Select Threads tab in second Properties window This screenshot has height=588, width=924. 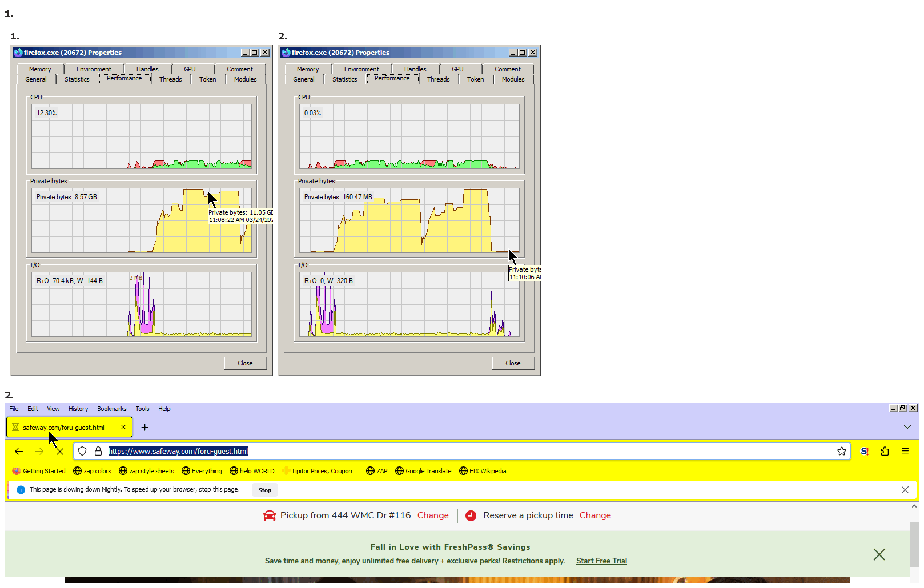pyautogui.click(x=439, y=80)
